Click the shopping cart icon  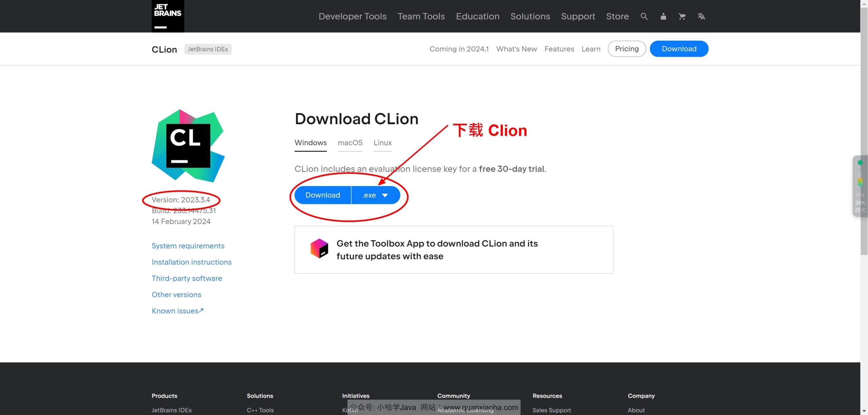[x=682, y=16]
